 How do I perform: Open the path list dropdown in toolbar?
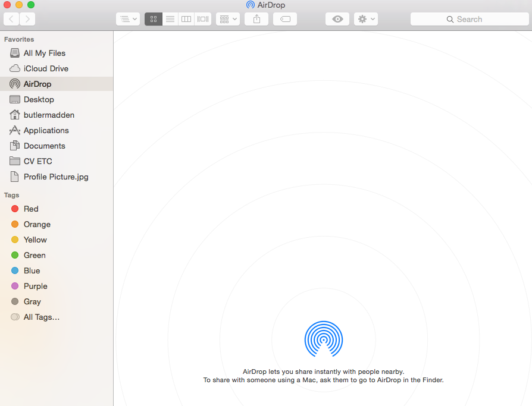pyautogui.click(x=128, y=19)
